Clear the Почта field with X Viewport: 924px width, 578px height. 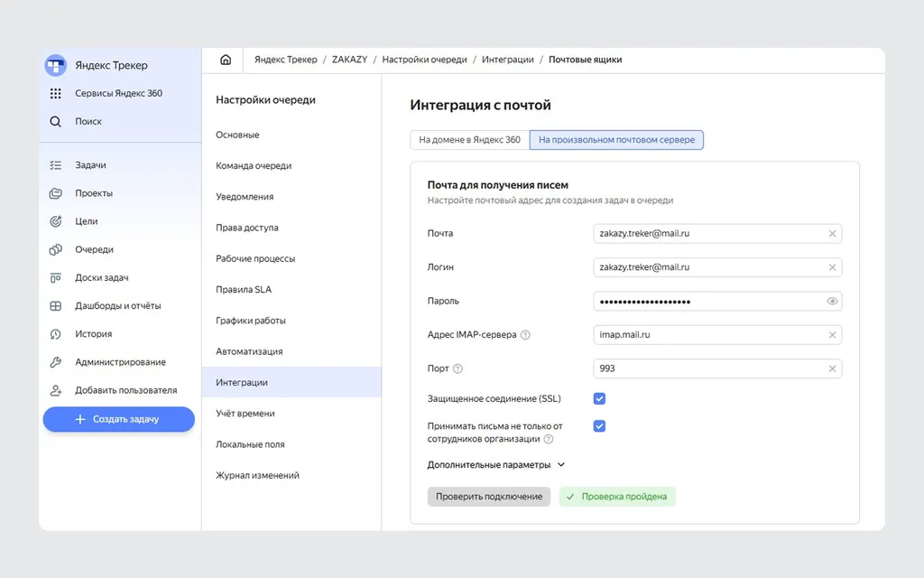tap(832, 234)
